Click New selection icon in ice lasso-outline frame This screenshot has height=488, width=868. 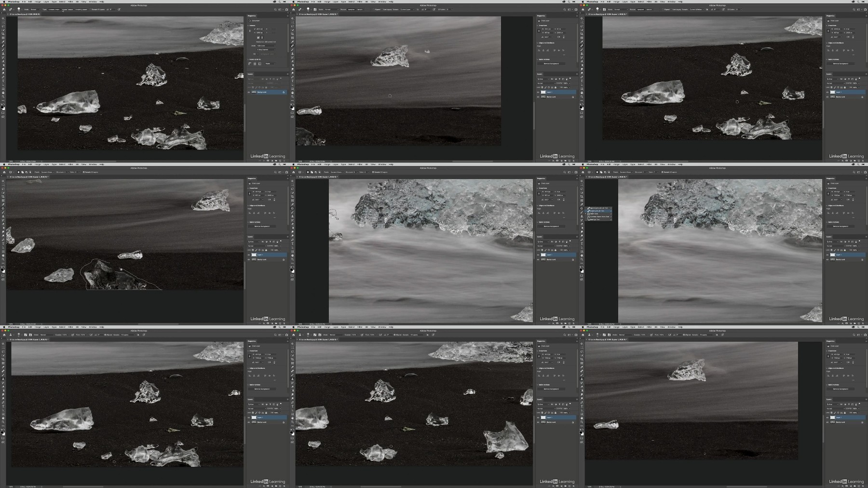click(x=18, y=172)
